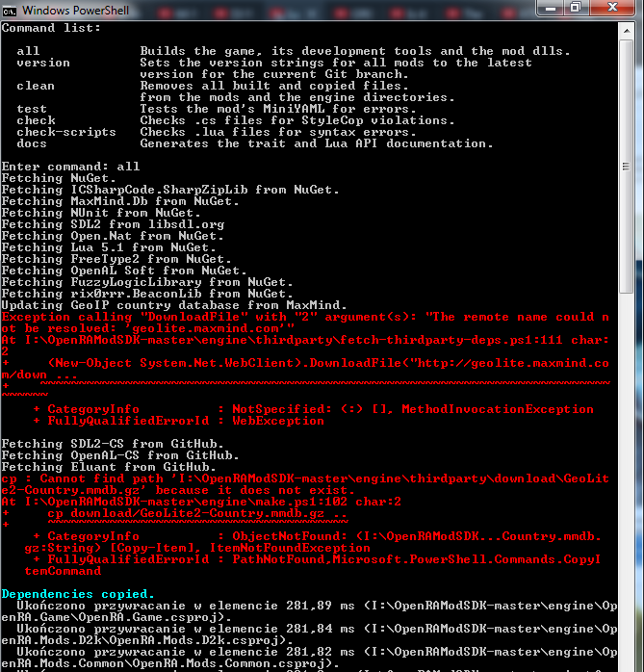Click the "Dependencies copied." cyan message

(x=78, y=593)
